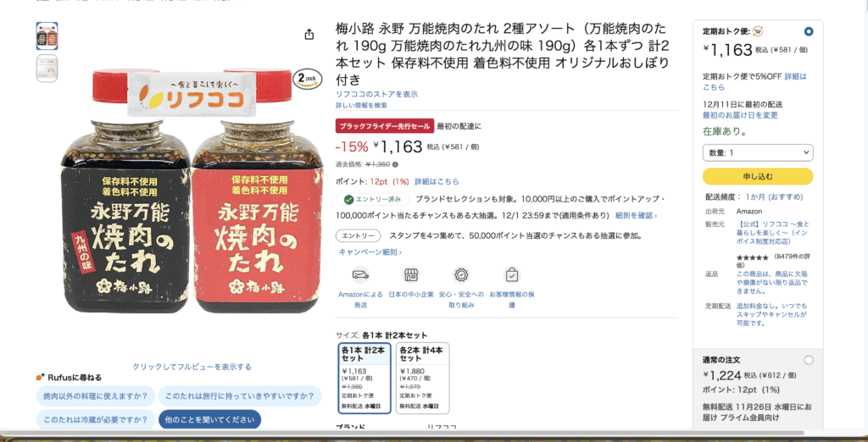Open キャンペーン細則 details link
The height and width of the screenshot is (442, 868).
[x=370, y=251]
